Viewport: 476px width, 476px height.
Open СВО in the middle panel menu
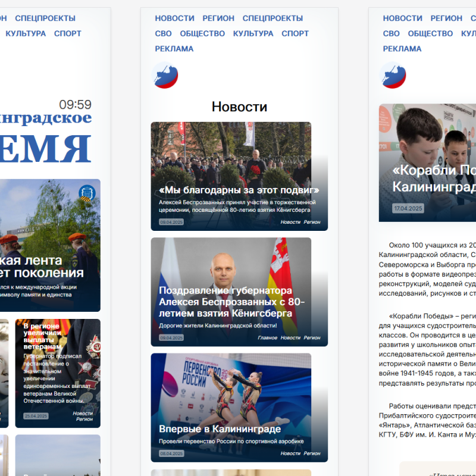(163, 33)
